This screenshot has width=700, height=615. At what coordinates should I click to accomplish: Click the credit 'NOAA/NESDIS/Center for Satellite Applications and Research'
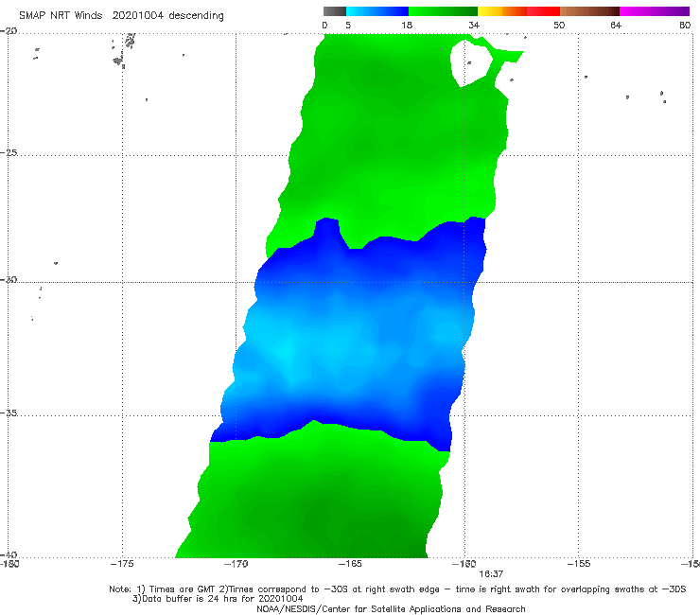click(x=391, y=608)
